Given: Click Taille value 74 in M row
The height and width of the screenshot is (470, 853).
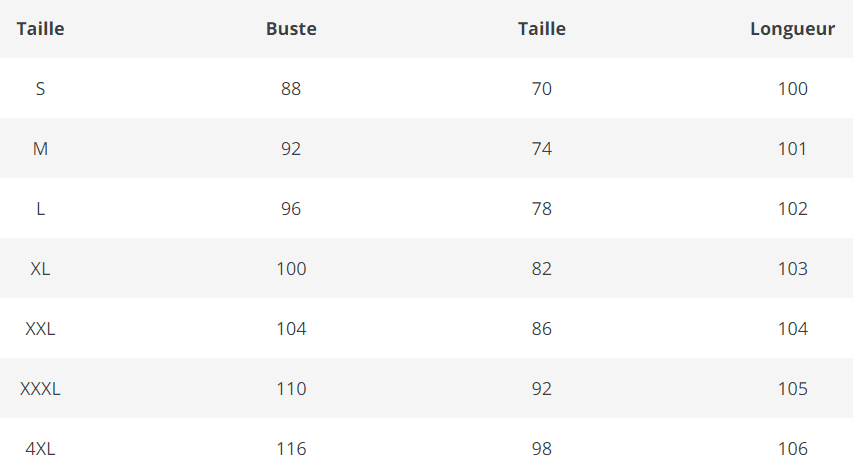Looking at the screenshot, I should 541,149.
